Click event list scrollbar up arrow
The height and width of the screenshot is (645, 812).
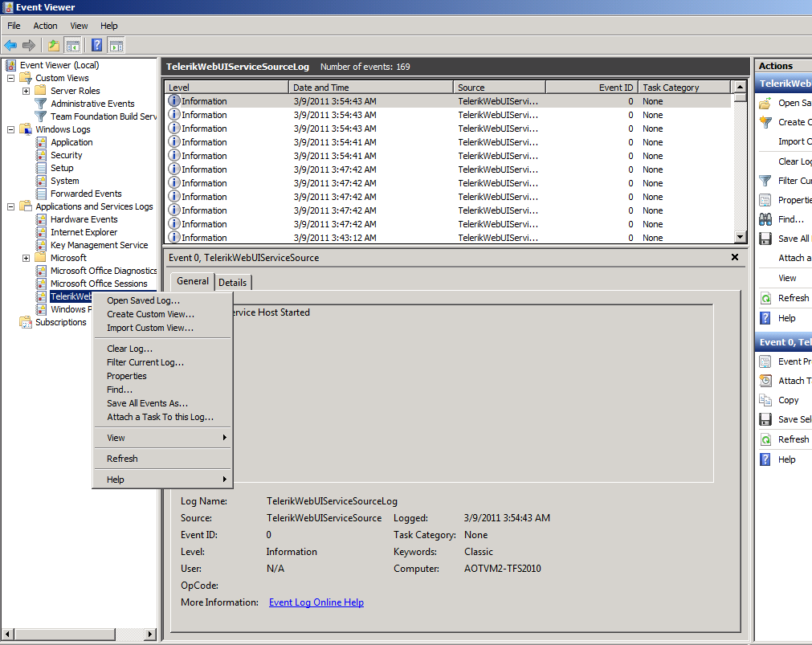tap(740, 87)
